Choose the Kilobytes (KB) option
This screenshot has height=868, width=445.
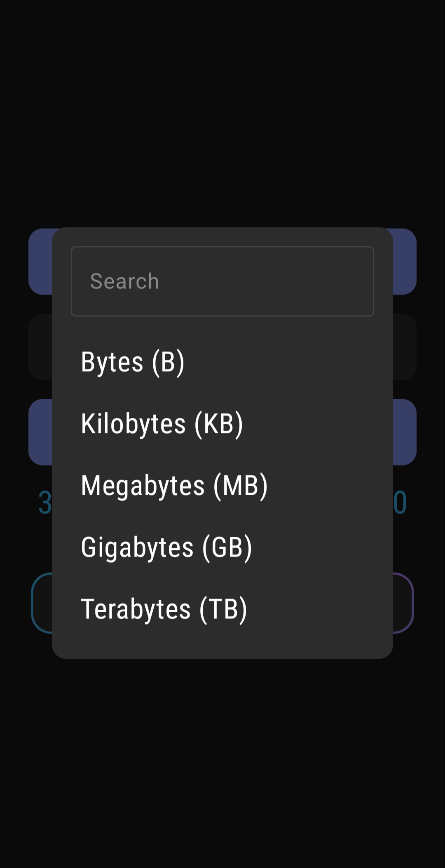click(162, 424)
